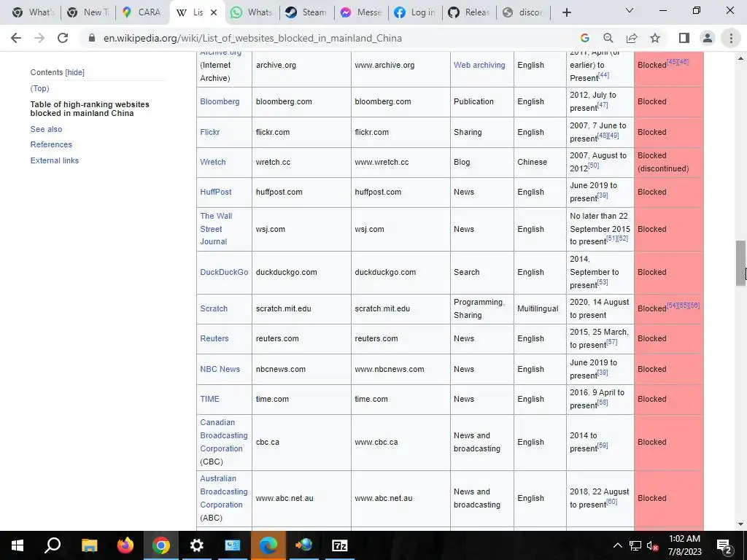Switch to the New Tab tab
This screenshot has height=560, width=747.
tap(88, 12)
